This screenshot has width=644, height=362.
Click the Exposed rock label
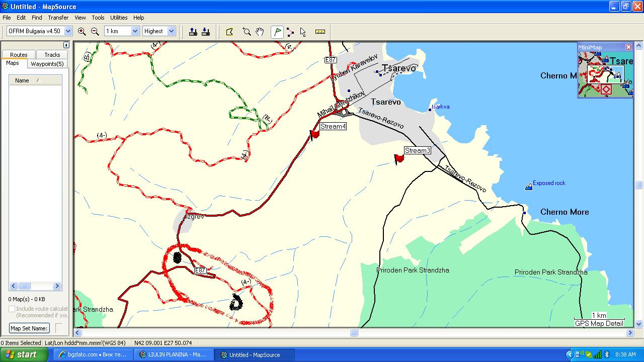click(x=549, y=183)
